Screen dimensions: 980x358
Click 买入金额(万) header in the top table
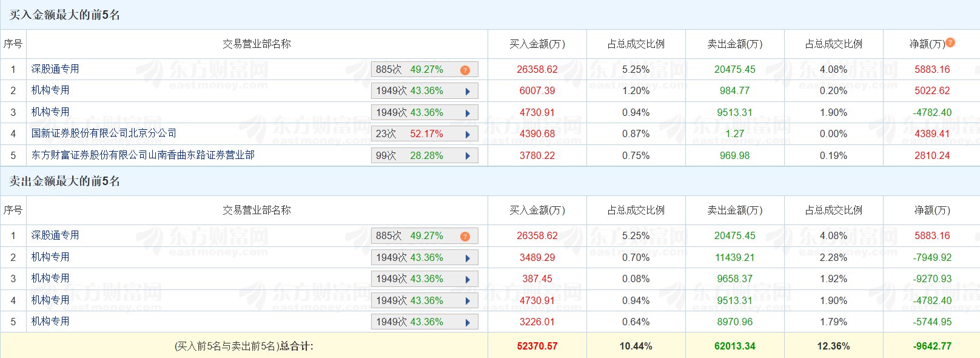click(x=537, y=44)
